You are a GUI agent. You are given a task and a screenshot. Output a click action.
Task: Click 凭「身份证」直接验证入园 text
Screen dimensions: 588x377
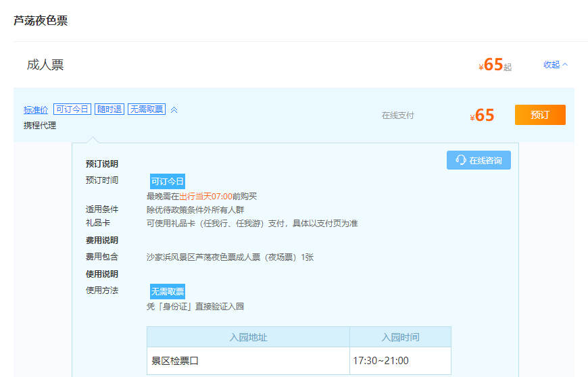[195, 307]
